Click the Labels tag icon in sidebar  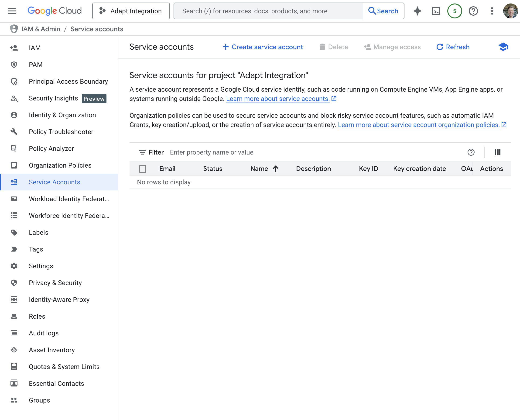pos(14,232)
